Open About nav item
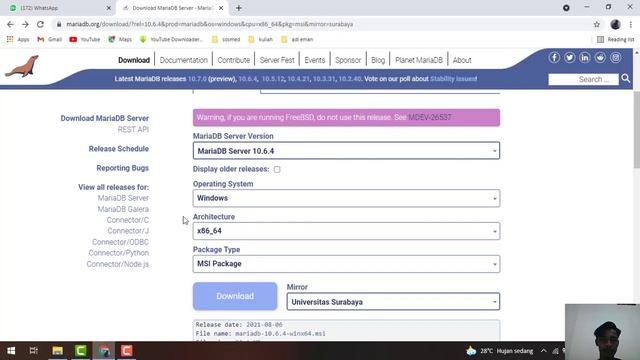This screenshot has height=360, width=640. tap(462, 60)
